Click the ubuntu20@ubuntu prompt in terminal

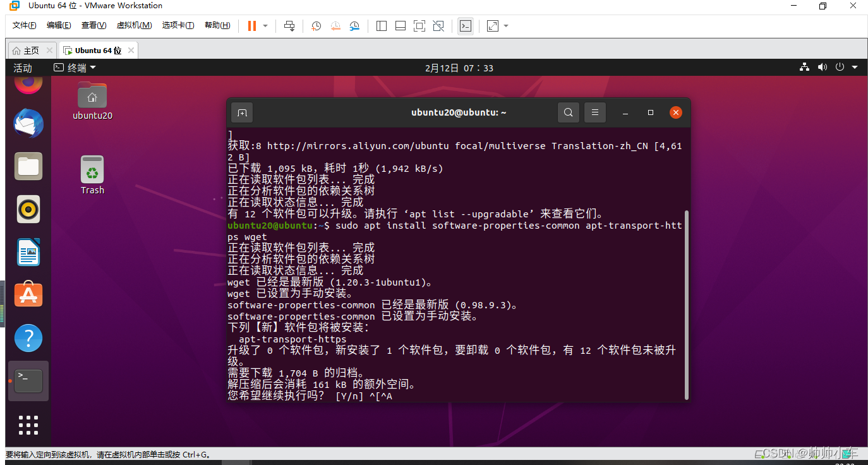(270, 226)
